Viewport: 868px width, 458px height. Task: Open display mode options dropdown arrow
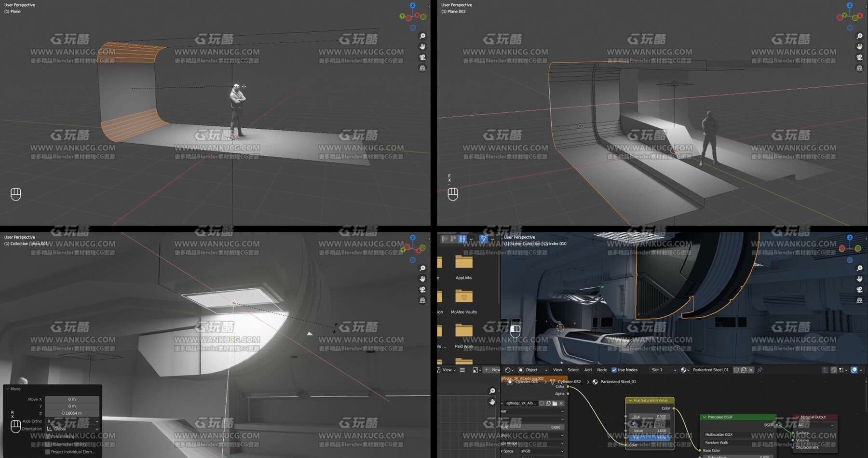coord(471,239)
